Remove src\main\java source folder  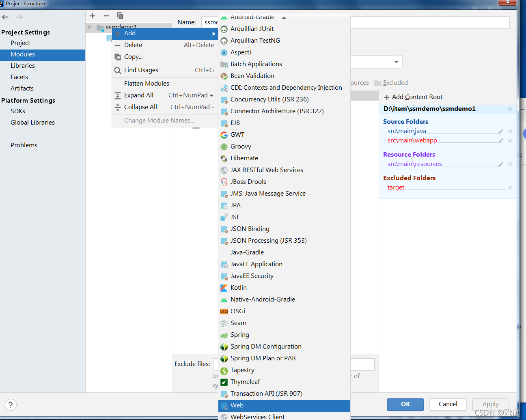510,131
